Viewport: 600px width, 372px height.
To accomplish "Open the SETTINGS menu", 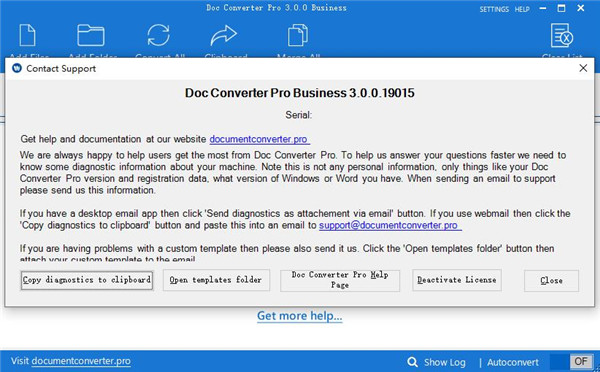I will 494,9.
